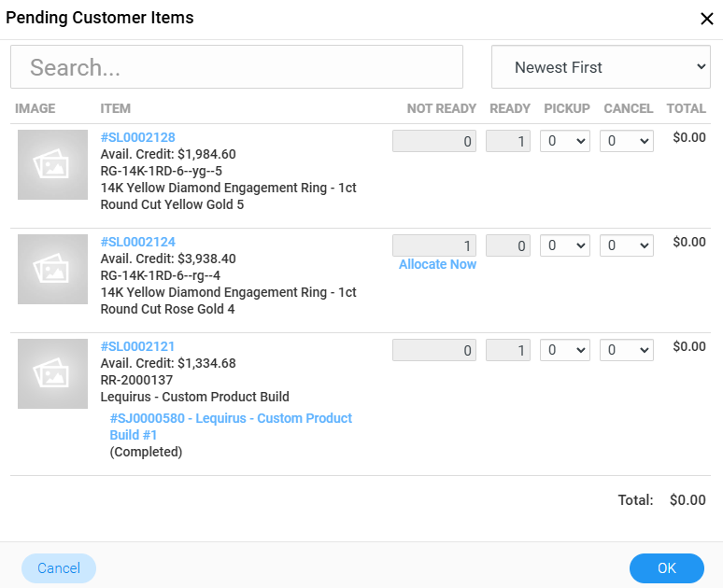Image resolution: width=723 pixels, height=588 pixels.
Task: Open order link #SL0002128
Action: tap(137, 137)
